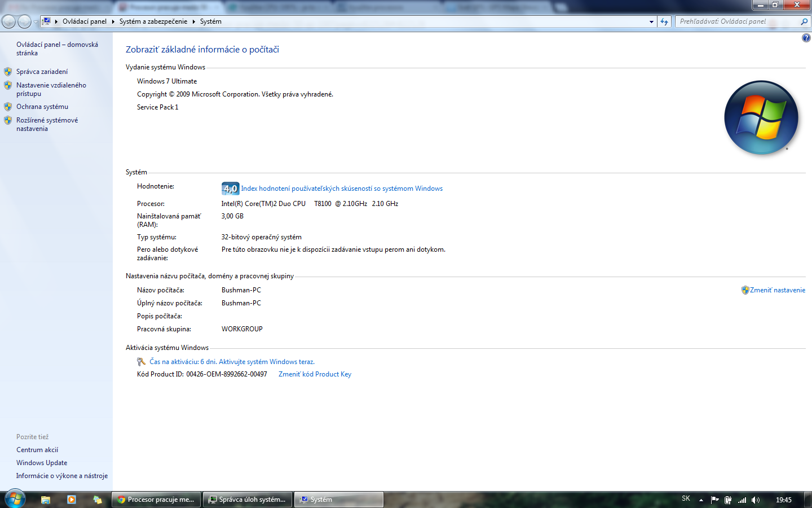Click the Zobraziť základné informácie o počítači heading
Image resolution: width=812 pixels, height=508 pixels.
202,50
